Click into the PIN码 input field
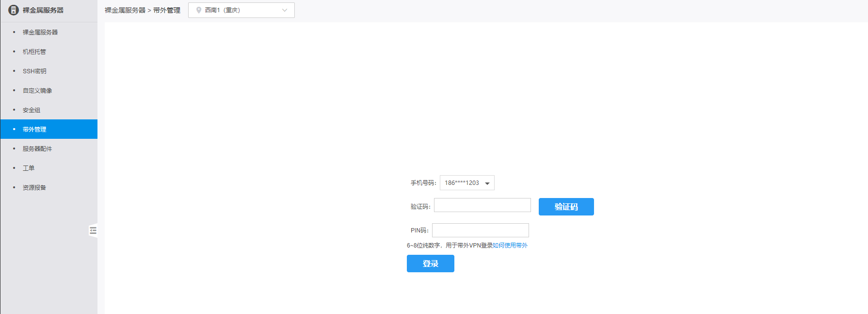The image size is (868, 314). tap(480, 231)
